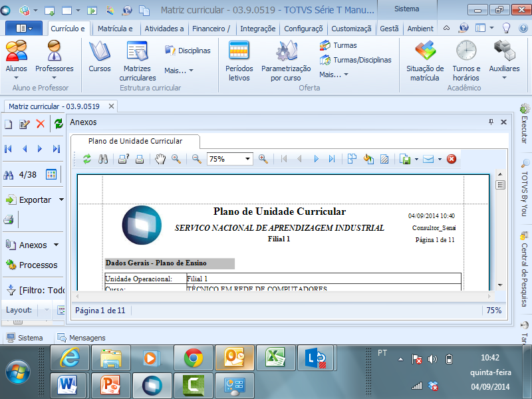This screenshot has width=532, height=399.
Task: Open the Mensagens tab at bottom
Action: pos(81,338)
